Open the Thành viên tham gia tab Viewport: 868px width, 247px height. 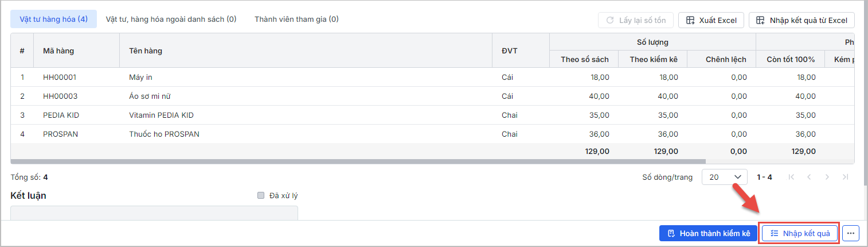pyautogui.click(x=296, y=19)
